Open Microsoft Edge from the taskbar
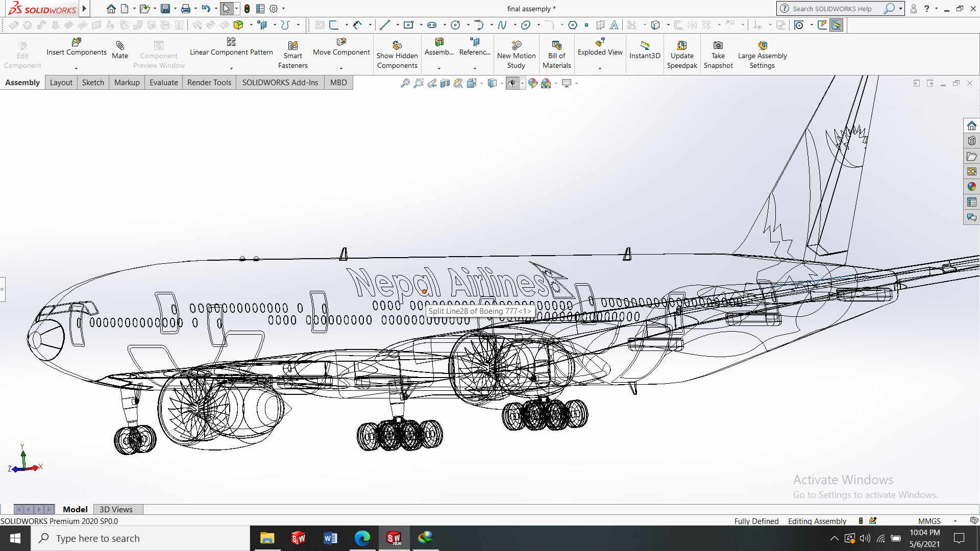The image size is (980, 551). pyautogui.click(x=362, y=538)
